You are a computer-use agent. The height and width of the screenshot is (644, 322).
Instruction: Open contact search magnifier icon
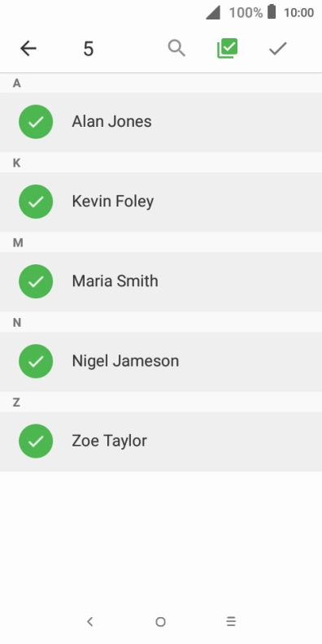click(x=176, y=49)
